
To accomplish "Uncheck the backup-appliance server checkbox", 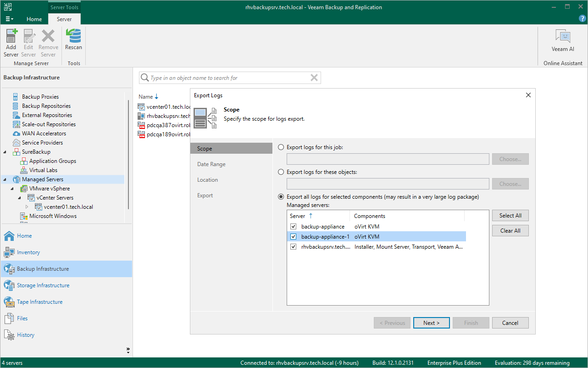I will [294, 227].
